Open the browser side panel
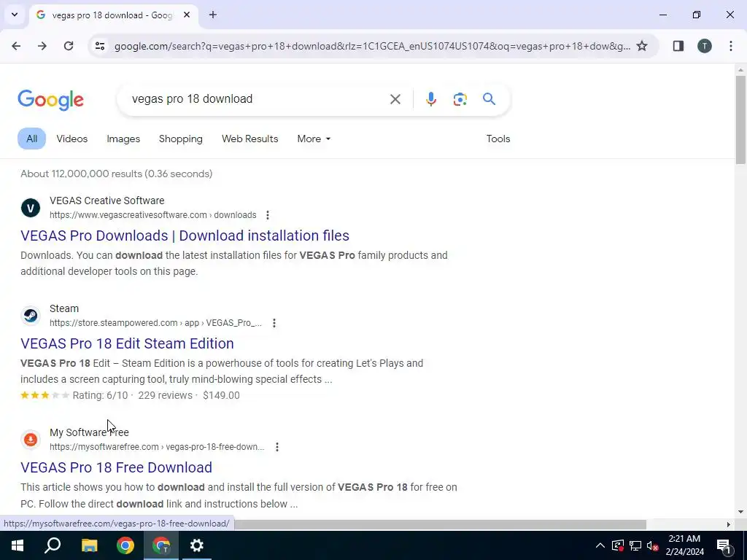The width and height of the screenshot is (747, 560). pos(678,46)
